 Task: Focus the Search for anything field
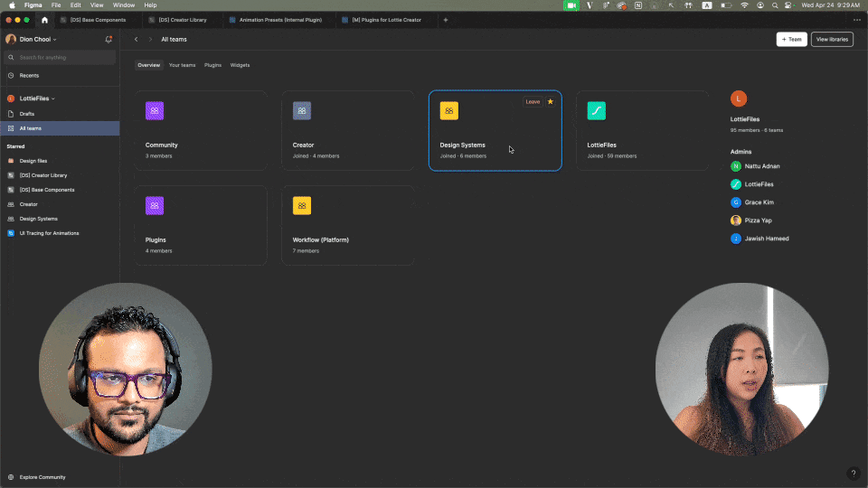(x=60, y=58)
